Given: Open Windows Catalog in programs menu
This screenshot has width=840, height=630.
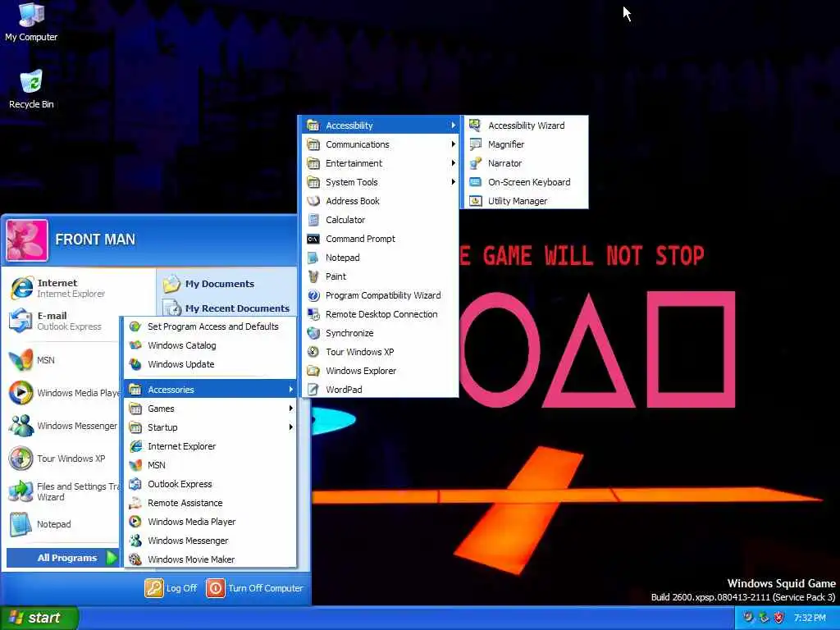Looking at the screenshot, I should 210,345.
